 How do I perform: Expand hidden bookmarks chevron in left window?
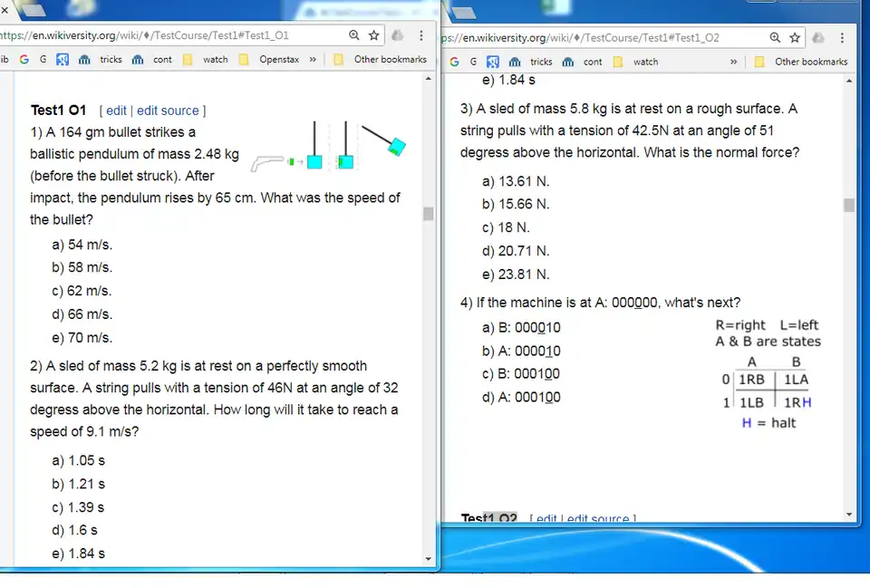(x=313, y=60)
